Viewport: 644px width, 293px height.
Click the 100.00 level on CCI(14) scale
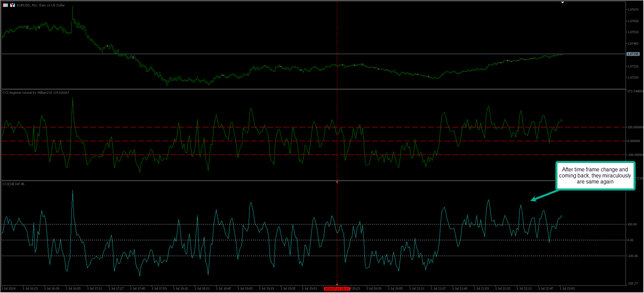pyautogui.click(x=632, y=224)
